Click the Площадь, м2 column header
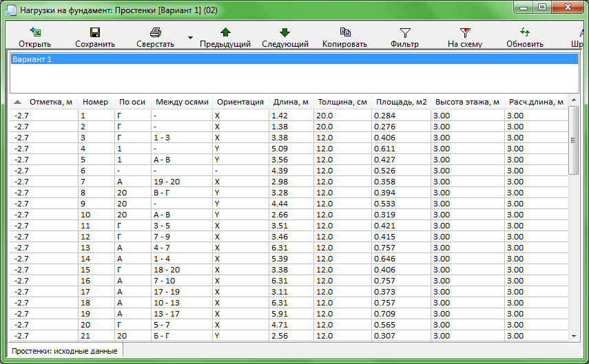The width and height of the screenshot is (589, 364). [x=401, y=102]
